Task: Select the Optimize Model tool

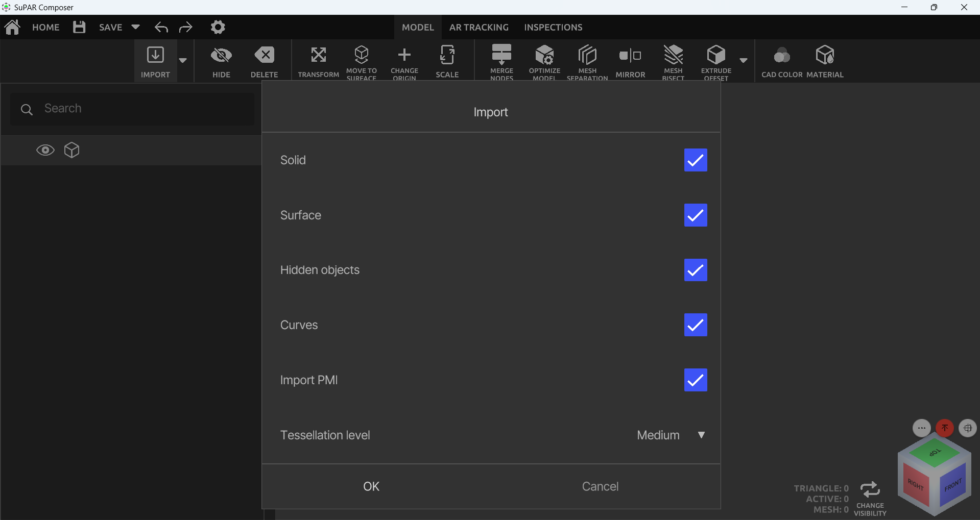Action: coord(544,62)
